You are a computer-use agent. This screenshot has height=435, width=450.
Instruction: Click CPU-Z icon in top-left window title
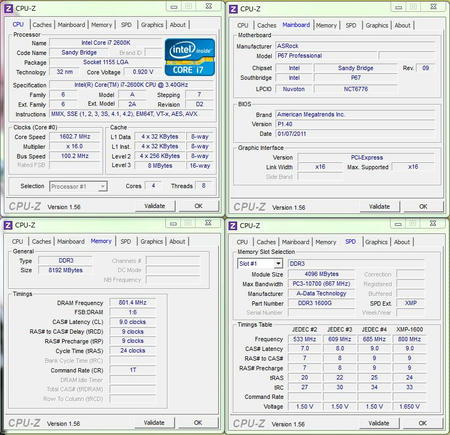pos(9,9)
